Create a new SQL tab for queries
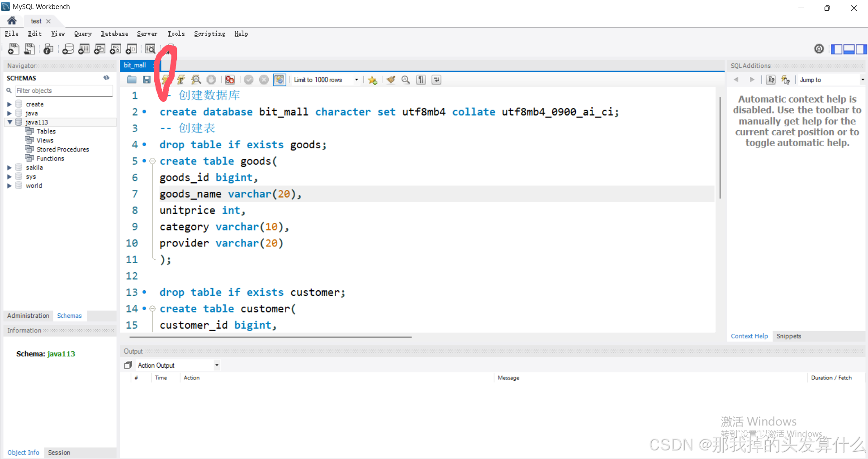868x459 pixels. coord(14,49)
